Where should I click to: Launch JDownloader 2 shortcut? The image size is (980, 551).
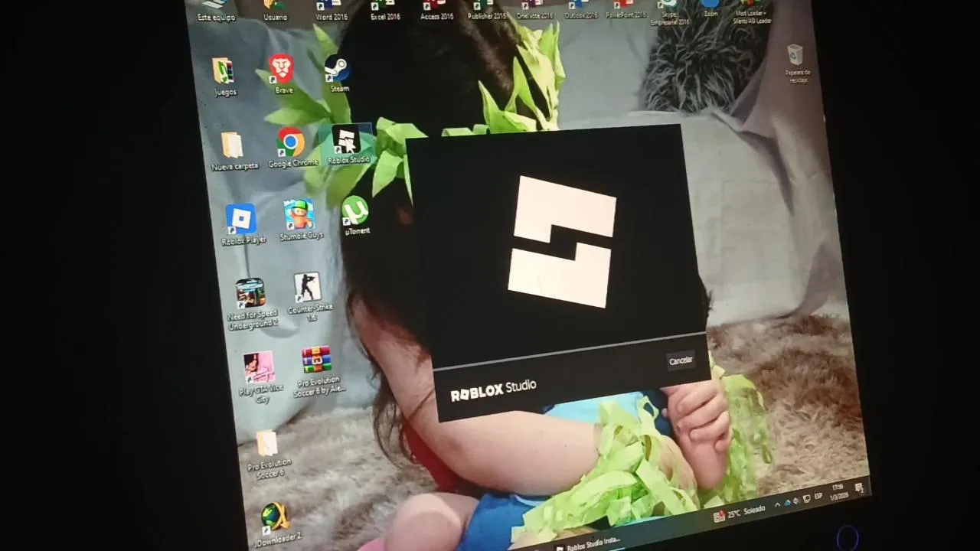[276, 523]
